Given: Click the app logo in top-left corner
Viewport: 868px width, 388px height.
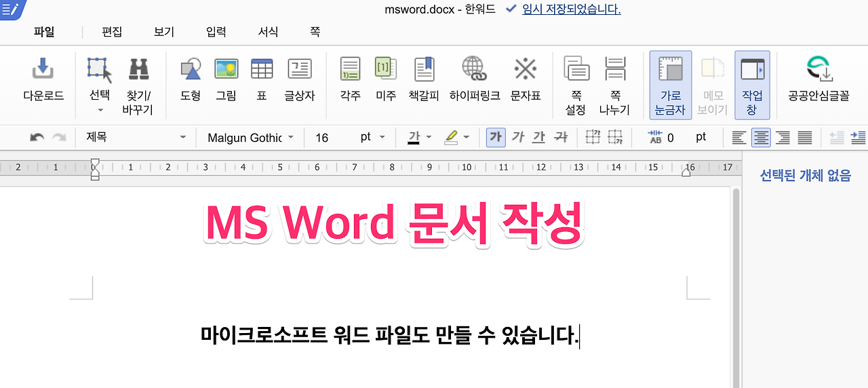Looking at the screenshot, I should tap(12, 10).
